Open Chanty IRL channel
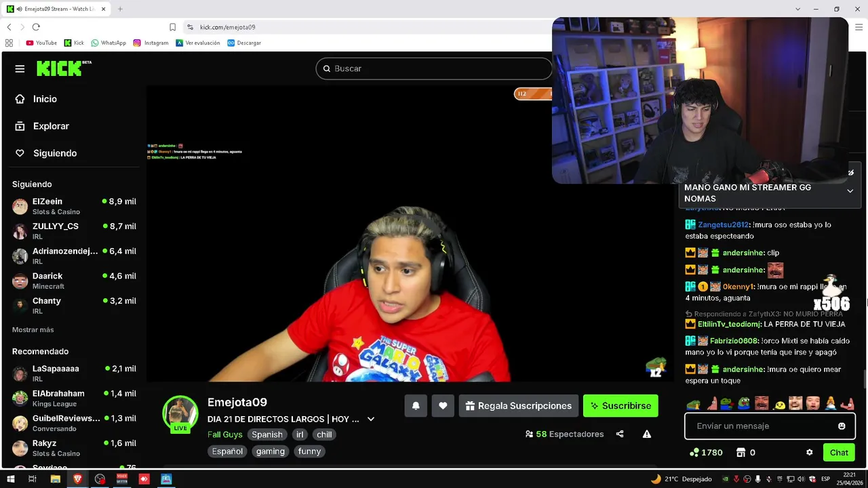Screen dimensions: 868x488 click(74, 306)
